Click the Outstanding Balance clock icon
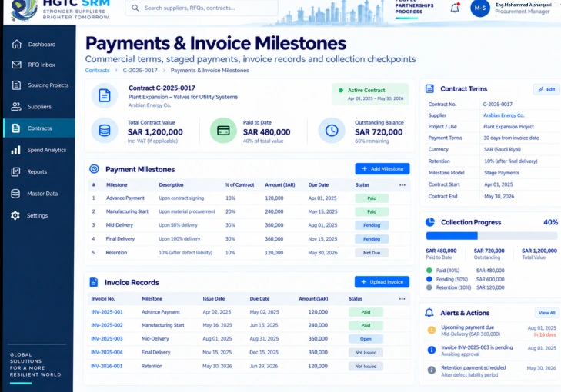This screenshot has width=561, height=392. tap(332, 131)
